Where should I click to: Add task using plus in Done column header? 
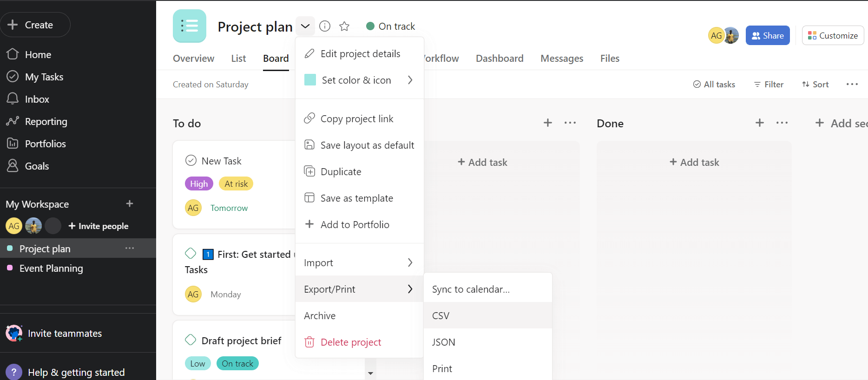point(759,123)
